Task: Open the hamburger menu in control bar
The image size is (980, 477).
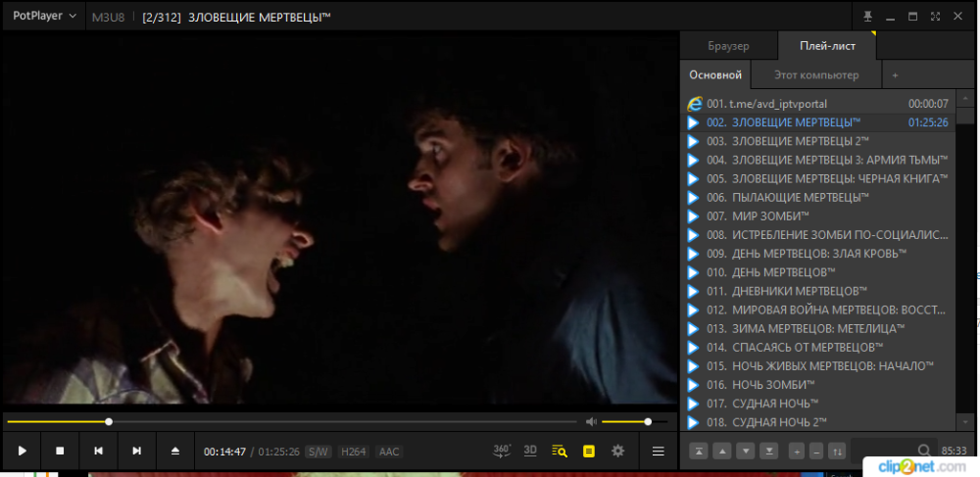Action: [659, 451]
